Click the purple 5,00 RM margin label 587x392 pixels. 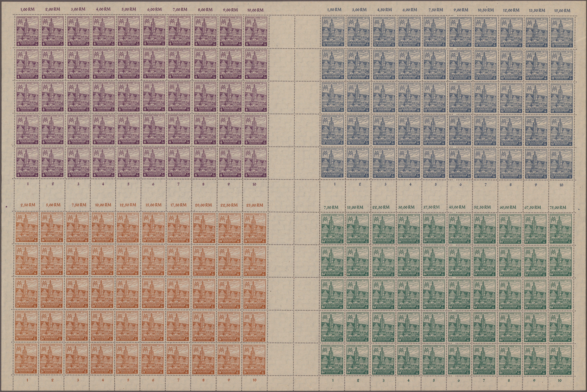[x=129, y=9]
